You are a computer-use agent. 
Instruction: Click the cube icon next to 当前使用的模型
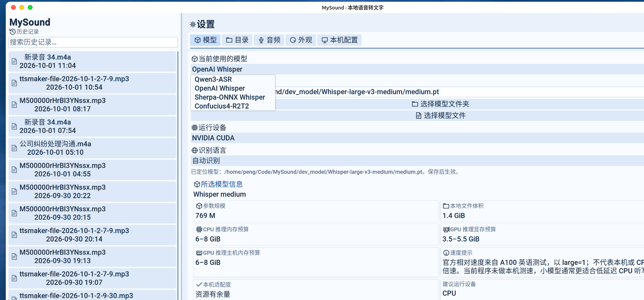(195, 59)
